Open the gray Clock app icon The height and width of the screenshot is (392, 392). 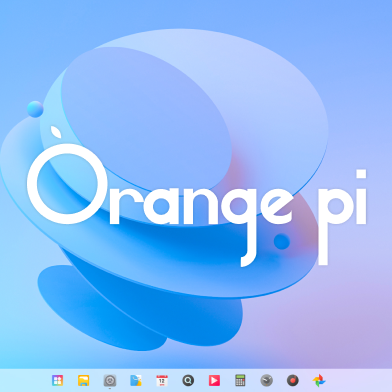pyautogui.click(x=266, y=380)
